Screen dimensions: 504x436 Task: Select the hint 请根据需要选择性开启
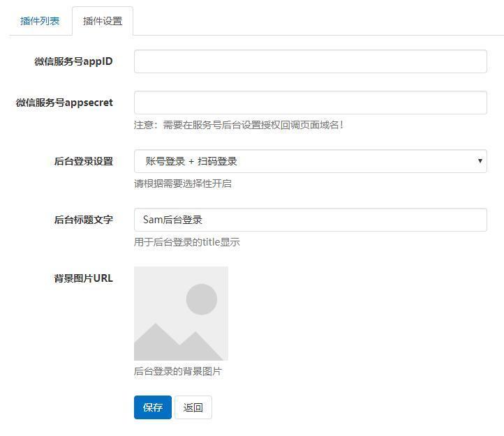point(183,183)
